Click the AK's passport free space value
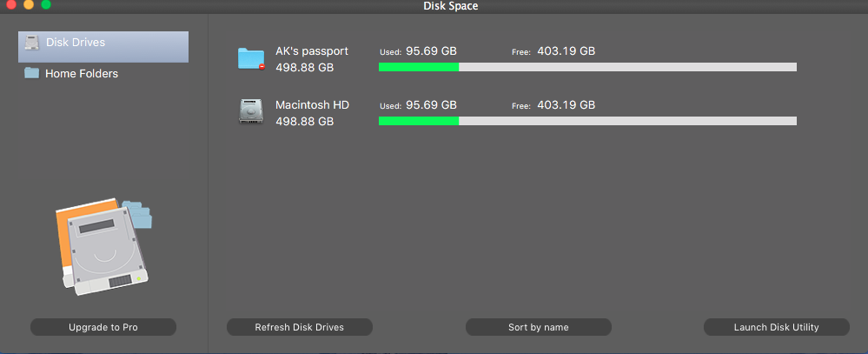The image size is (868, 354). pos(566,51)
